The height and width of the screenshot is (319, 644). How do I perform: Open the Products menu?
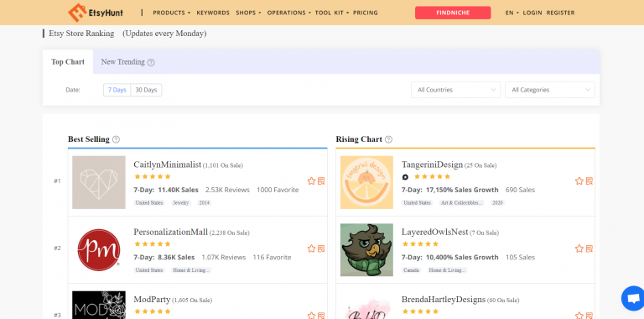(172, 13)
